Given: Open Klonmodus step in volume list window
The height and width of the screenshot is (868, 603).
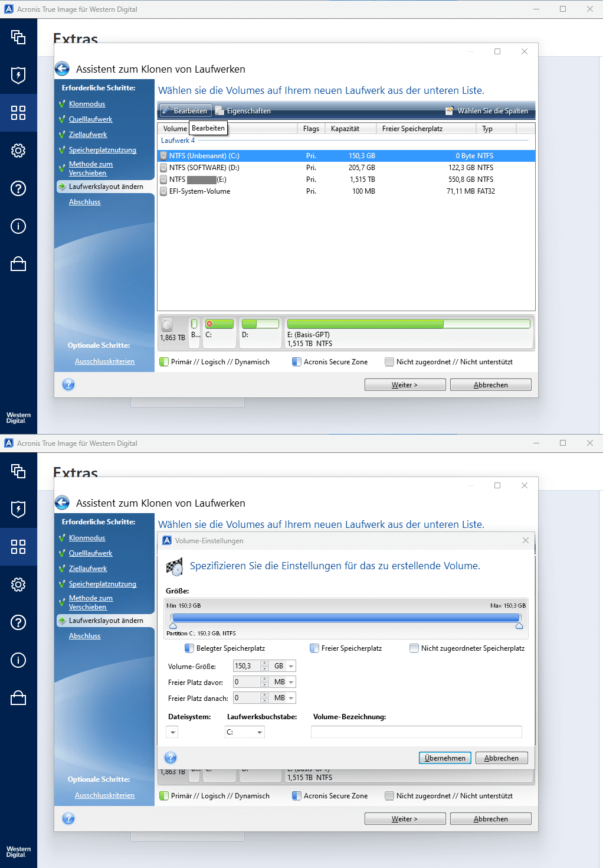Looking at the screenshot, I should 87,104.
